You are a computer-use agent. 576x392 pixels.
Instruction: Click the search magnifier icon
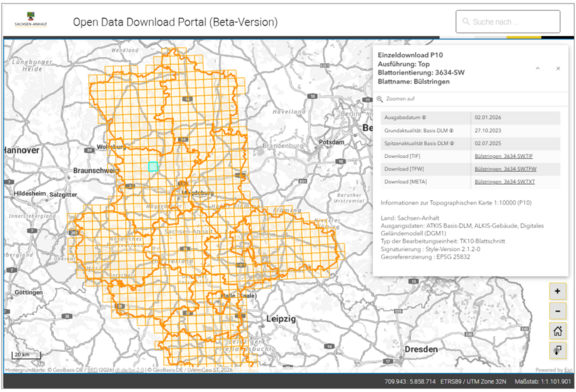tap(466, 22)
